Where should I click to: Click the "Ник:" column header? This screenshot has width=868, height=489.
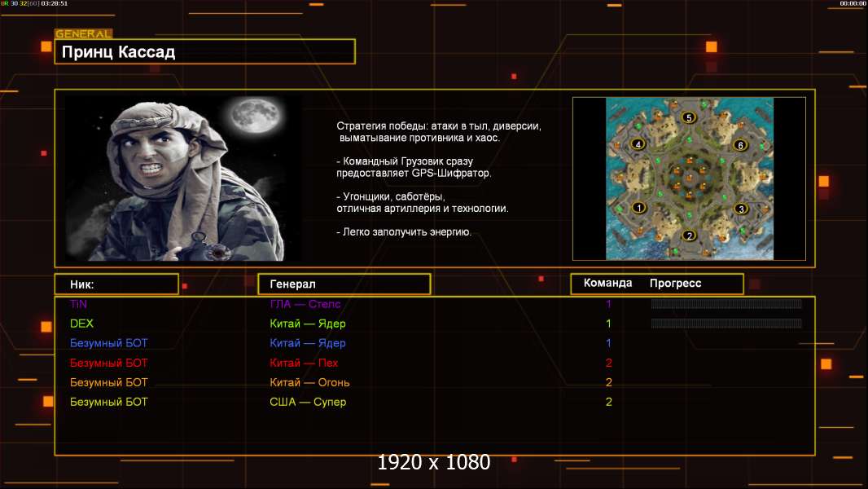tap(82, 284)
